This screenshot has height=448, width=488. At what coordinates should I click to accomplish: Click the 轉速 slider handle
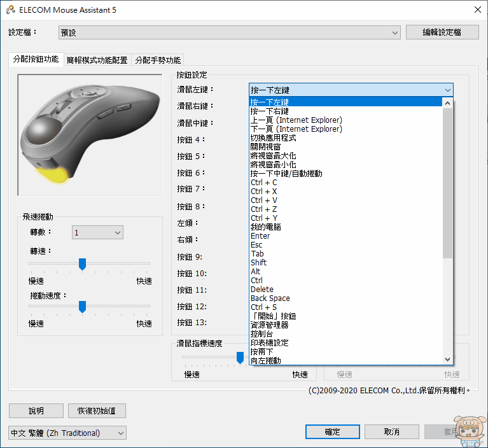[x=82, y=264]
